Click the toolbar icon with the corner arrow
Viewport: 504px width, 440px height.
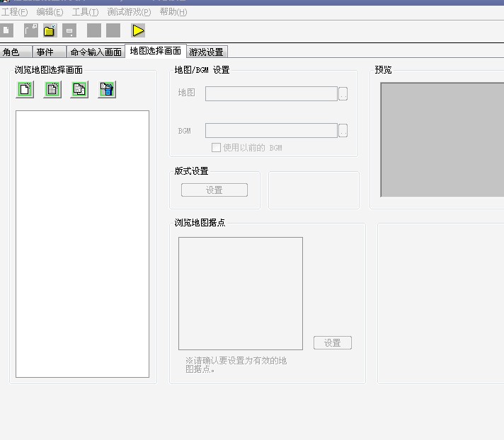pyautogui.click(x=31, y=31)
